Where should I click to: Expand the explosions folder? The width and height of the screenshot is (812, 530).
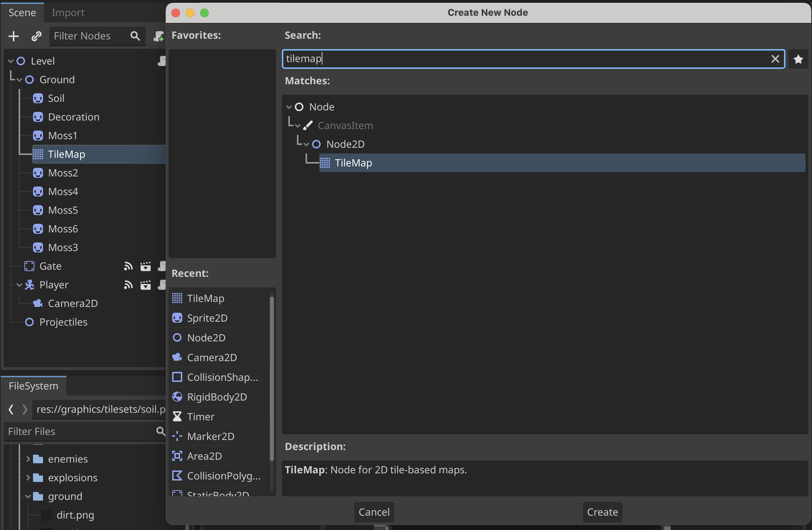(28, 478)
